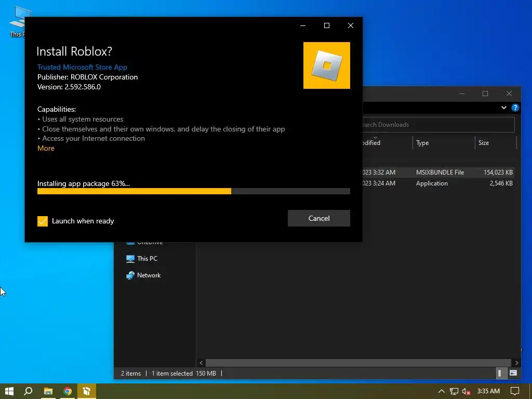Uncheck the Launch when ready checkbox
Image resolution: width=532 pixels, height=399 pixels.
coord(43,221)
